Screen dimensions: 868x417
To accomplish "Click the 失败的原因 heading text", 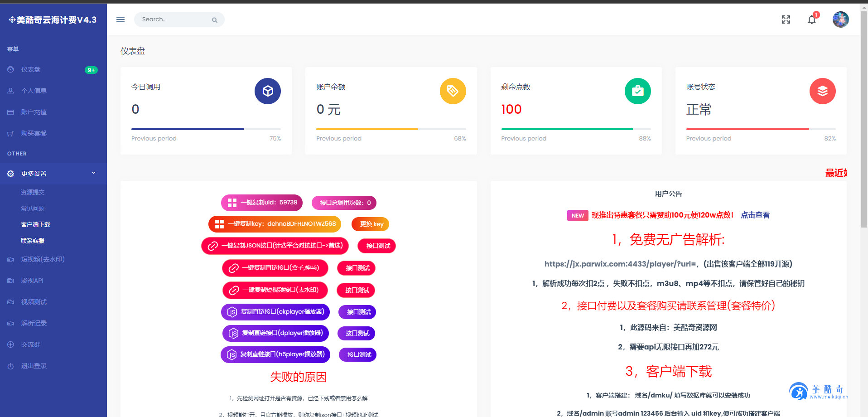I will pyautogui.click(x=299, y=377).
